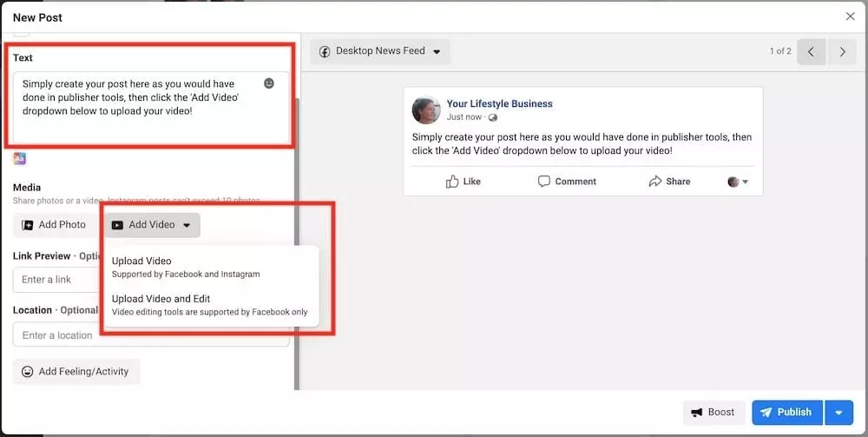The height and width of the screenshot is (437, 868).
Task: Close the New Post dialog
Action: (851, 17)
